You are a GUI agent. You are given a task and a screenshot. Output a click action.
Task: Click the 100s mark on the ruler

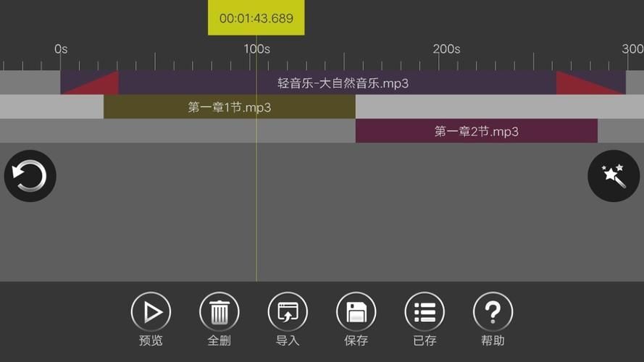coord(256,49)
